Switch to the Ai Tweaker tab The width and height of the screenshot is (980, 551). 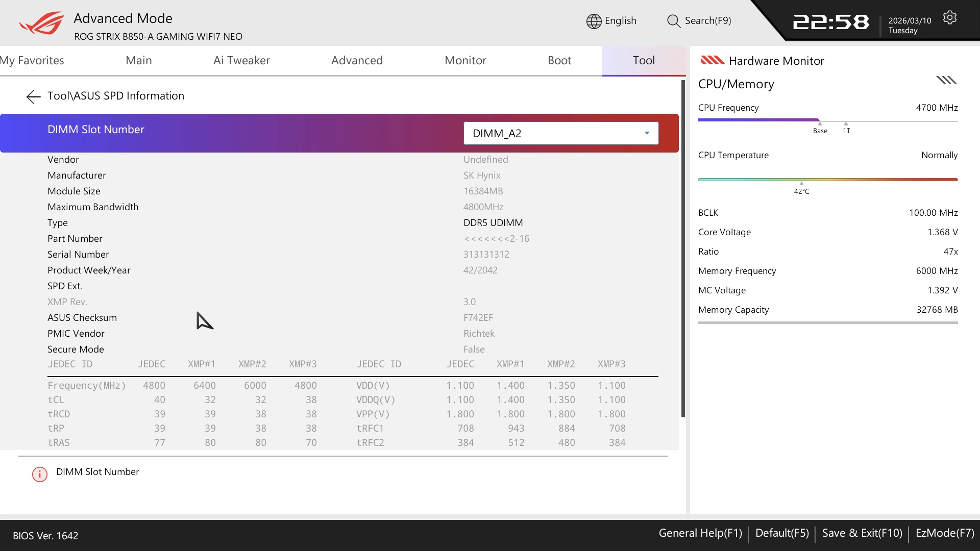point(241,60)
